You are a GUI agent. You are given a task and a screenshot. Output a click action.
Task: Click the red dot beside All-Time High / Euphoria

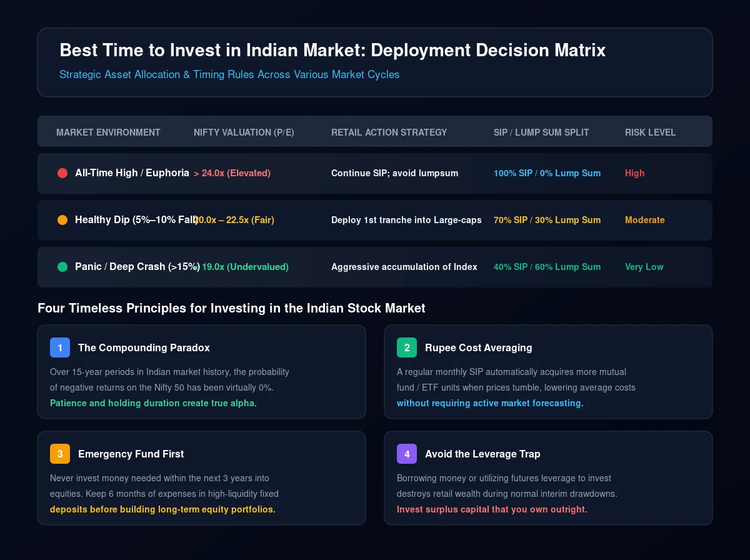coord(62,173)
